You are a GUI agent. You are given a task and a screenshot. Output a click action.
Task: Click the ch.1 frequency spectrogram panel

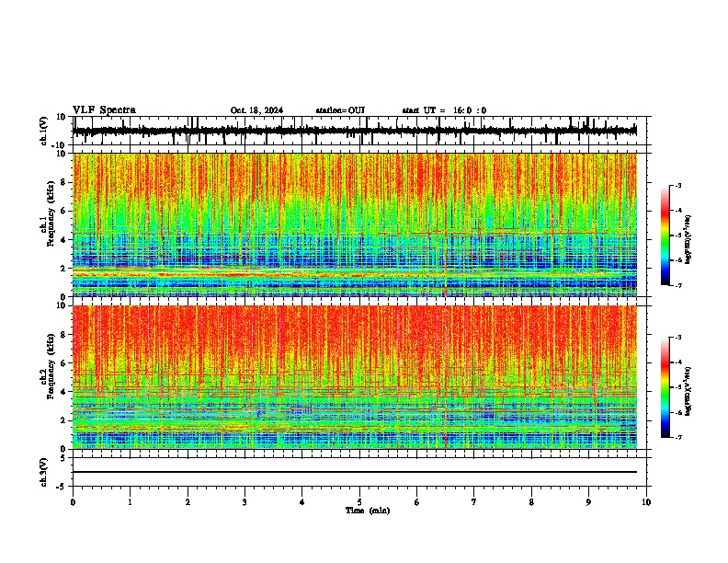point(355,224)
